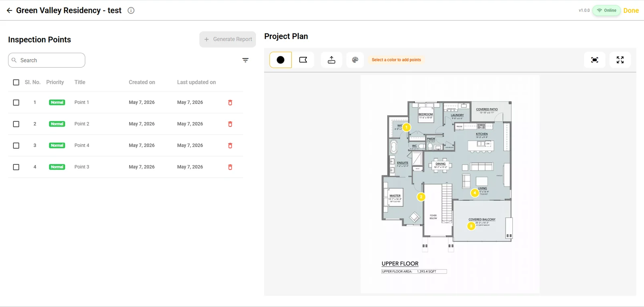Delete Point 2 with its trash icon

tap(230, 124)
